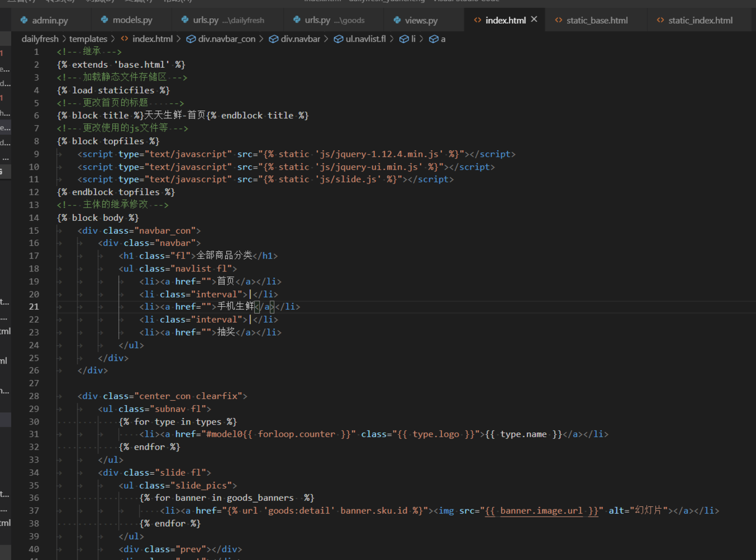The width and height of the screenshot is (756, 560).
Task: Click the comment "主体的继承修改"
Action: click(115, 205)
